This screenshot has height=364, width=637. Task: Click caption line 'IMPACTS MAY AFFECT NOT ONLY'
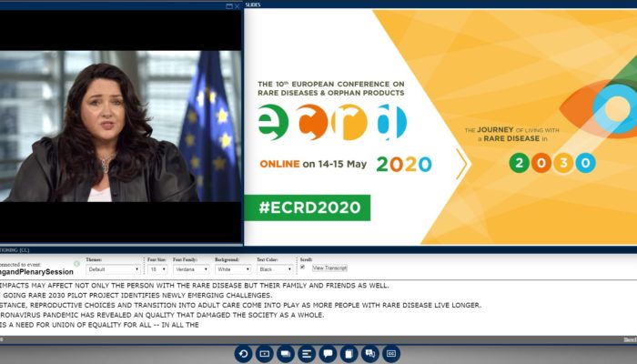(195, 286)
